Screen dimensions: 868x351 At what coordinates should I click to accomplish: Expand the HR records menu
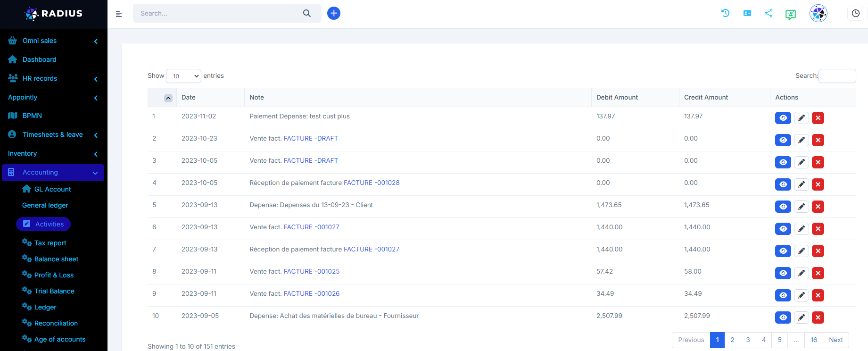click(53, 78)
